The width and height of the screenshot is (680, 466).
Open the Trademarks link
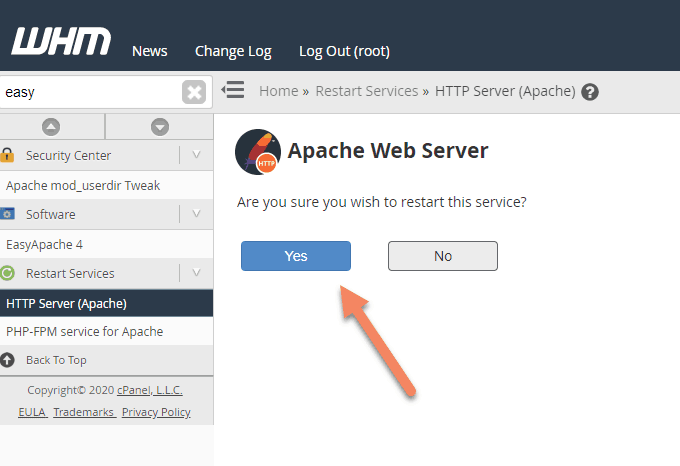pyautogui.click(x=84, y=412)
